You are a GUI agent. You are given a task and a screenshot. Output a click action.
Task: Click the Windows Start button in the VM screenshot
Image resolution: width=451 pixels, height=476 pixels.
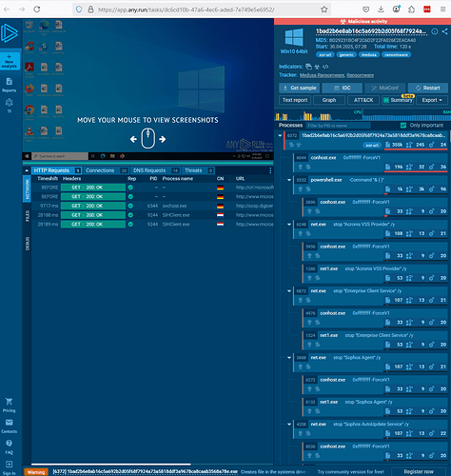coord(27,156)
